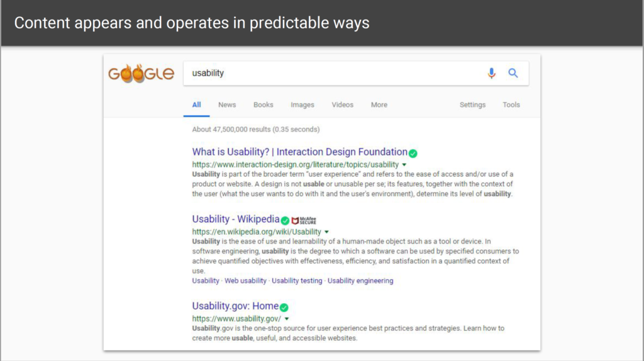The image size is (644, 361).
Task: Click the blue magnifier search icon
Action: point(513,73)
